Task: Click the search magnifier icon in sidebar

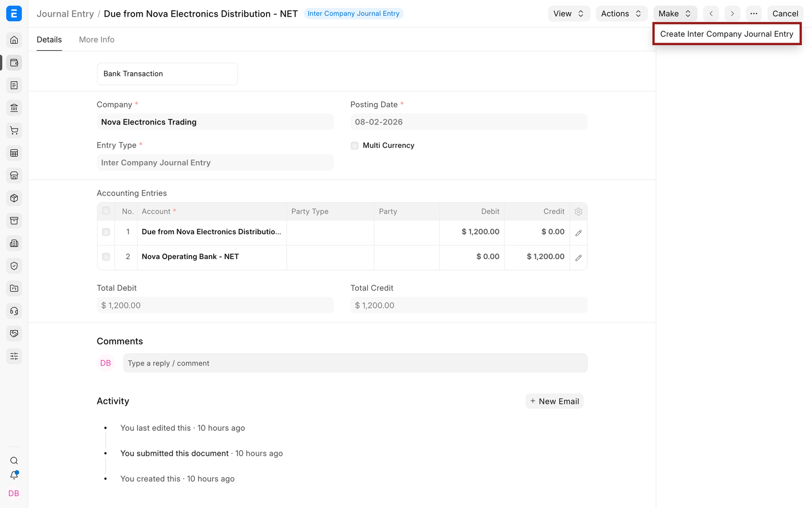Action: (14, 461)
